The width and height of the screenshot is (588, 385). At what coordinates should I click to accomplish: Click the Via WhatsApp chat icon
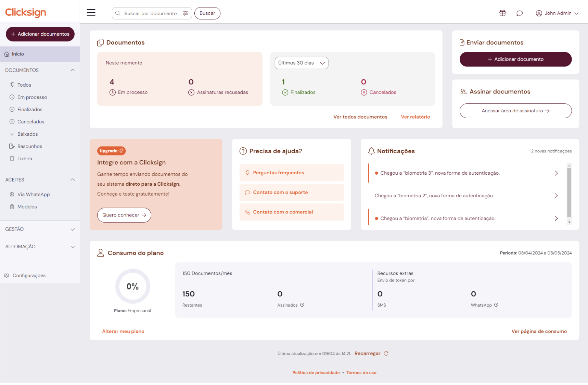pyautogui.click(x=12, y=194)
